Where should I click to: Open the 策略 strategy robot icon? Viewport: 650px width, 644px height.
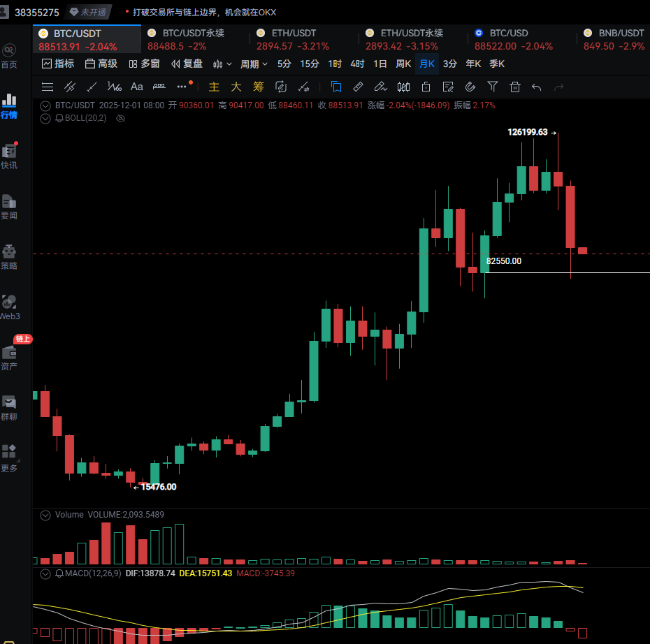click(x=9, y=256)
